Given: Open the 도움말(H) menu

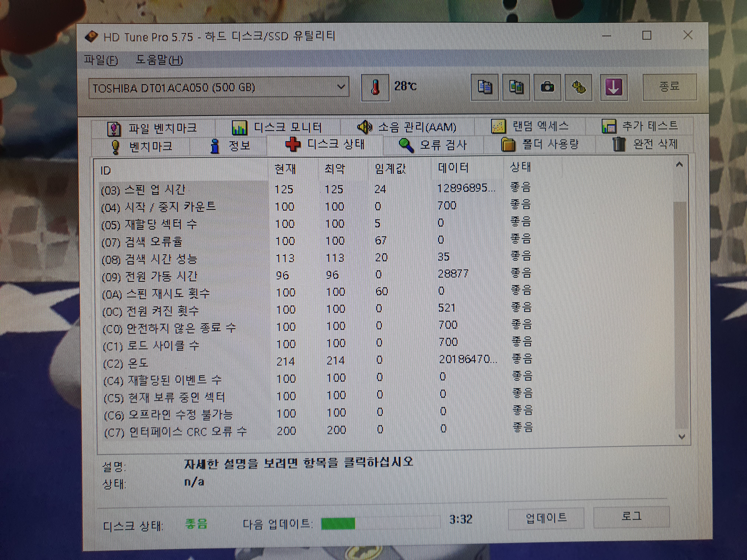Looking at the screenshot, I should coord(159,60).
